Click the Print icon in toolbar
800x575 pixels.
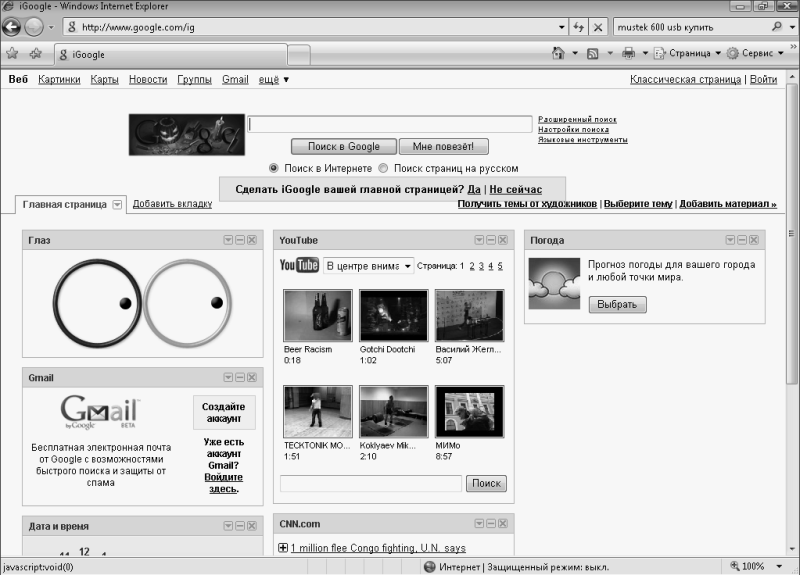629,53
